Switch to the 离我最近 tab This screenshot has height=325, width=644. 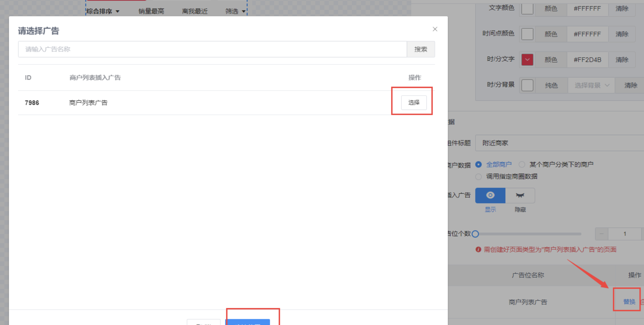(195, 11)
